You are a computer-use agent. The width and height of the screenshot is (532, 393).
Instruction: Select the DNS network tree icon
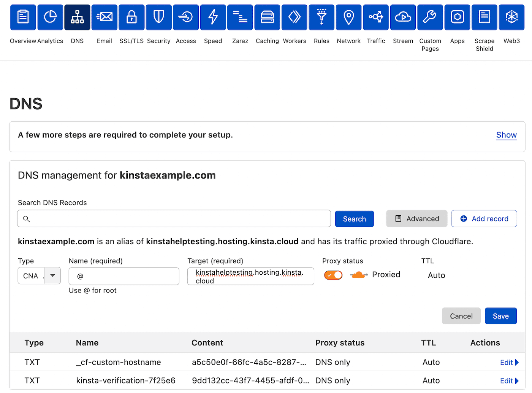click(77, 18)
